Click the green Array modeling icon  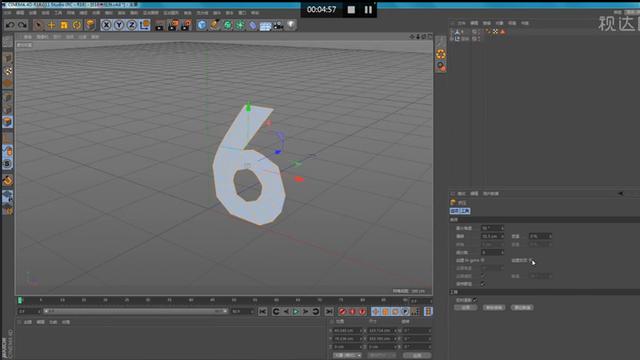240,25
